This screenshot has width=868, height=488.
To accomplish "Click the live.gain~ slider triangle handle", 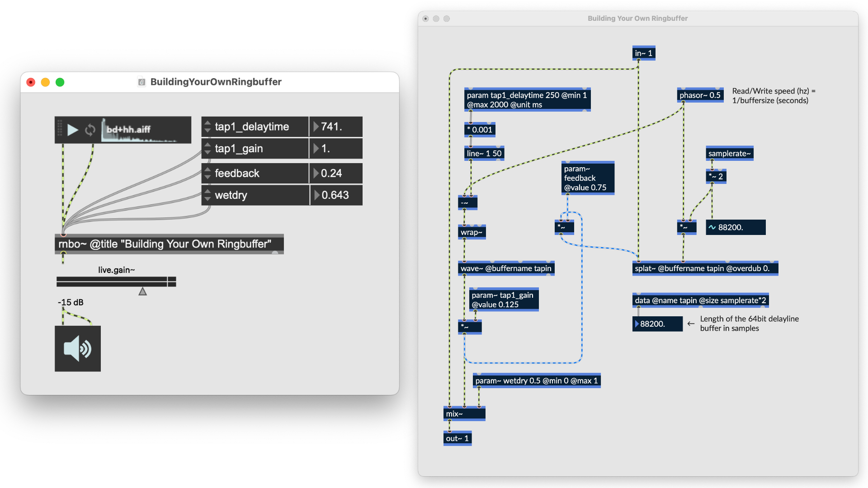I will [142, 291].
